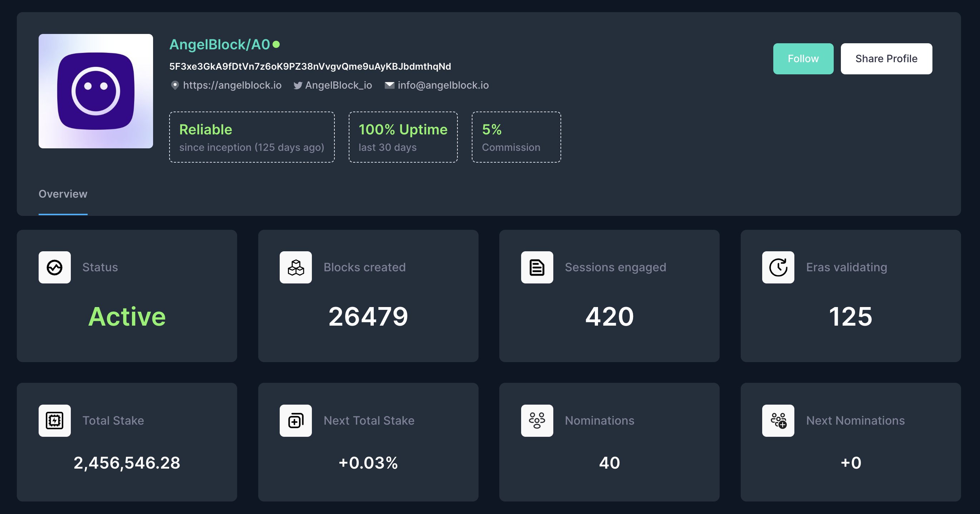Click the Sessions engaged label
Viewport: 980px width, 514px height.
(616, 267)
